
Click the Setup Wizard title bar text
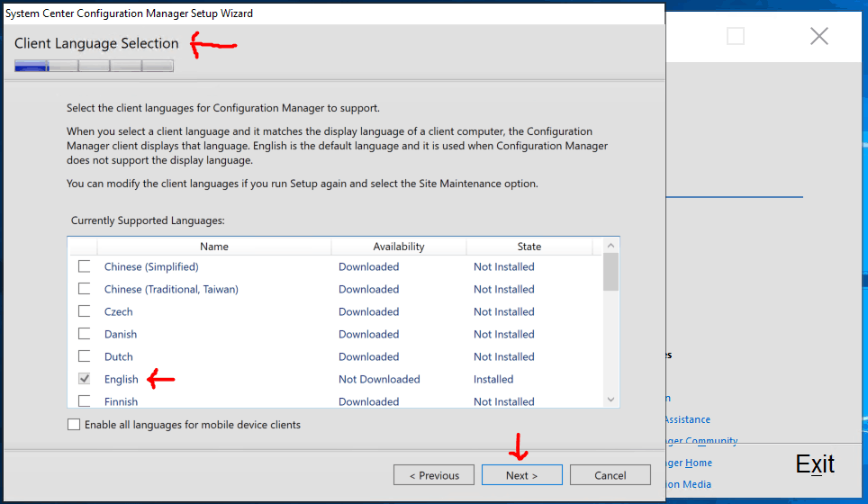[129, 13]
